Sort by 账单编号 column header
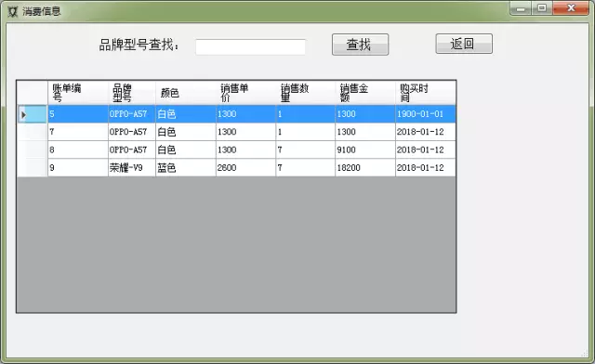Image resolution: width=595 pixels, height=364 pixels. (78, 93)
